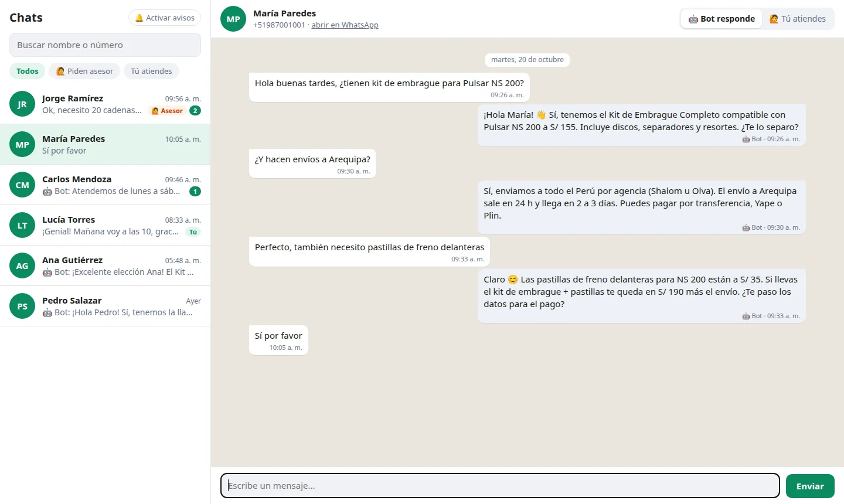
Task: Click the bell icon in Activar avisos
Action: 139,18
